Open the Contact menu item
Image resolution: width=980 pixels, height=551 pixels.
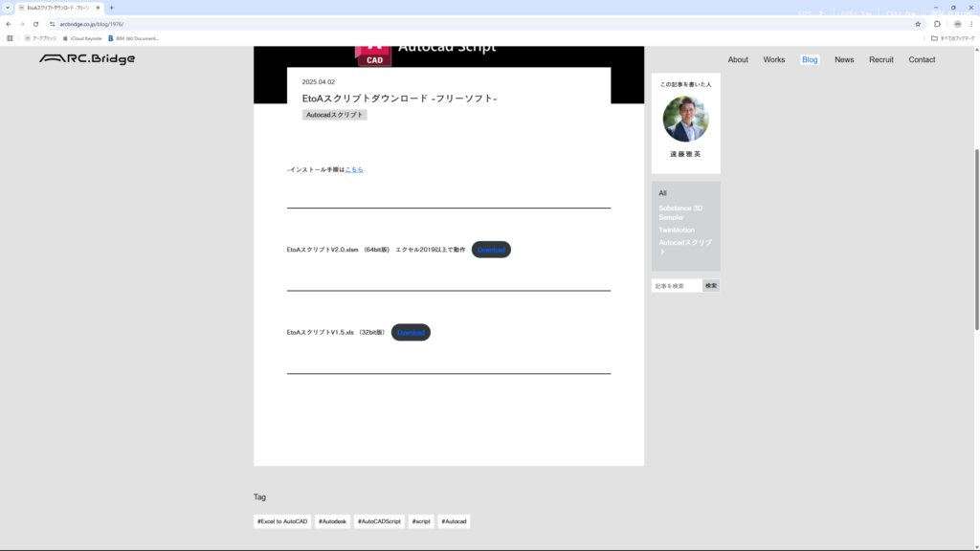tap(922, 60)
